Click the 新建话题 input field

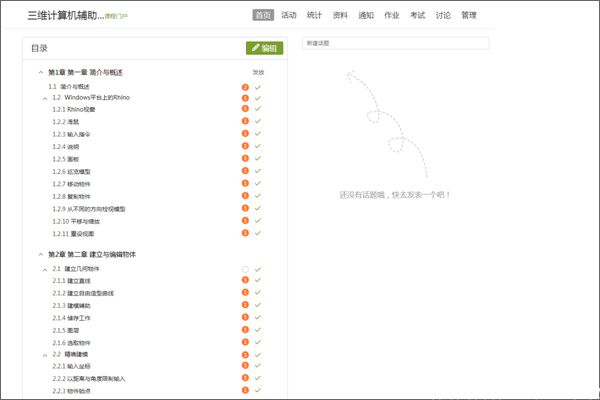(394, 43)
